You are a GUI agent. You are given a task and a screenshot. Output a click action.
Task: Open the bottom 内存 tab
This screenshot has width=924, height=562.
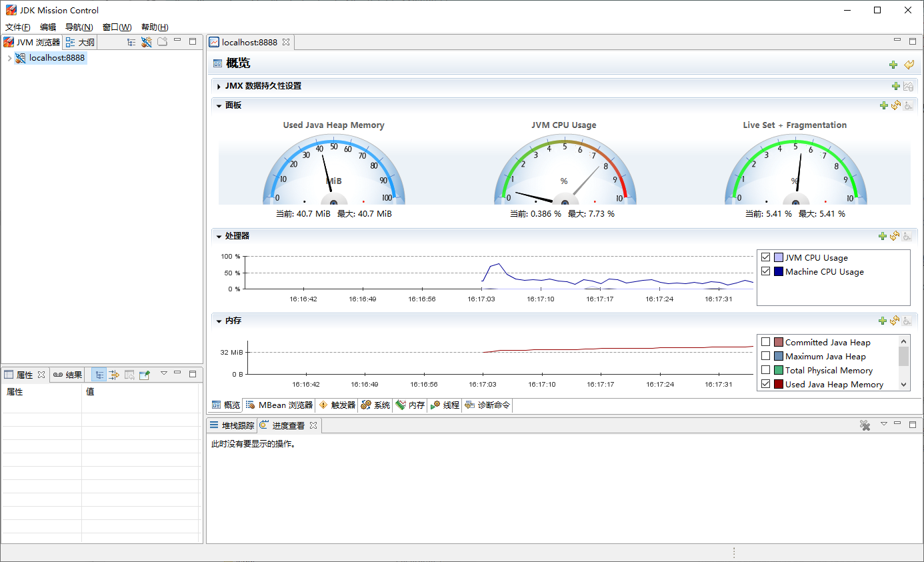pyautogui.click(x=410, y=405)
